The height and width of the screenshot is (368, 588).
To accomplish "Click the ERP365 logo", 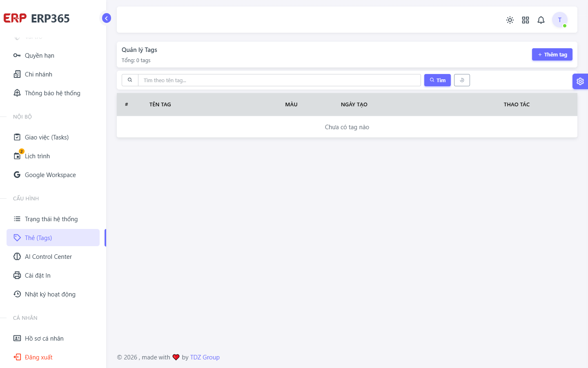I will [37, 18].
